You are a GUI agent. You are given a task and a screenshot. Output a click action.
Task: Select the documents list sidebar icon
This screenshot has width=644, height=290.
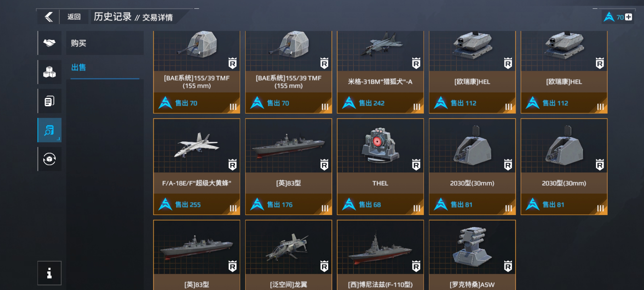[x=49, y=101]
